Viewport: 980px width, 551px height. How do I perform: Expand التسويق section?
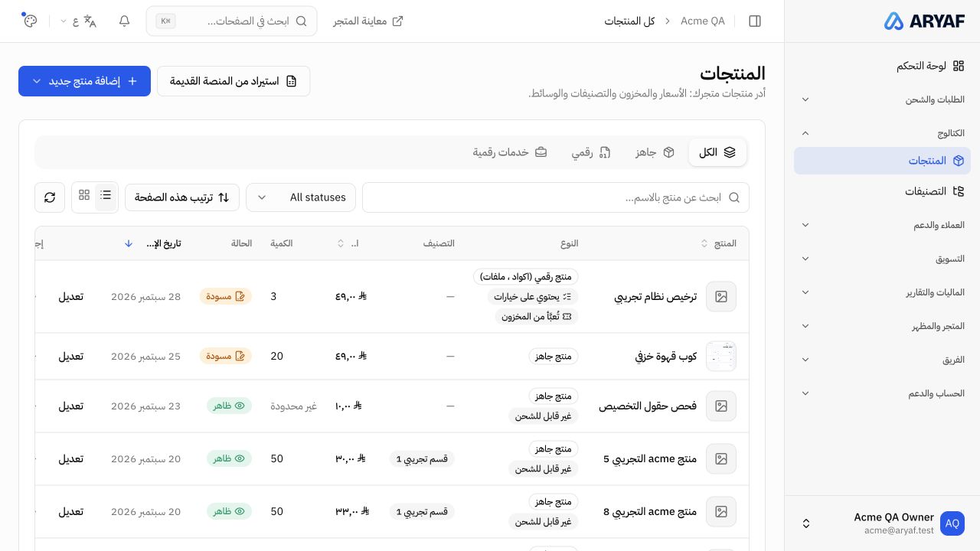click(882, 259)
